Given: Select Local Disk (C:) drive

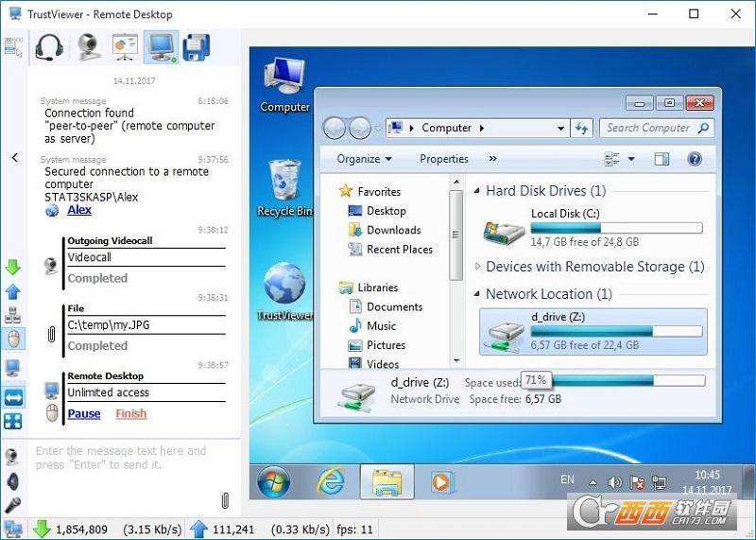Looking at the screenshot, I should [593, 228].
